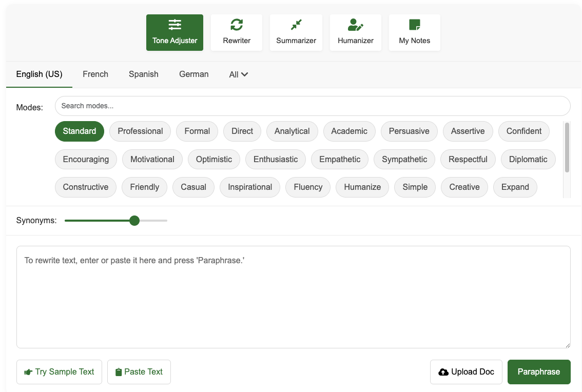The height and width of the screenshot is (392, 582).
Task: Pick the Creative mode
Action: pyautogui.click(x=464, y=187)
